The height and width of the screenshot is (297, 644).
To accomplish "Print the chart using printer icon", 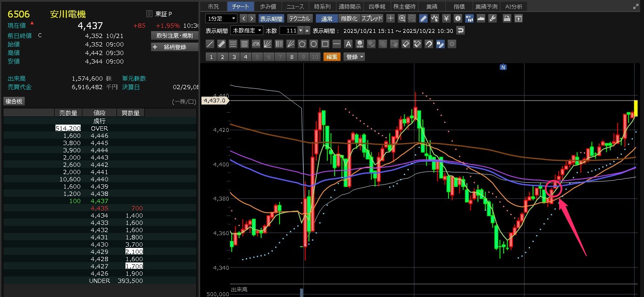I will click(507, 18).
